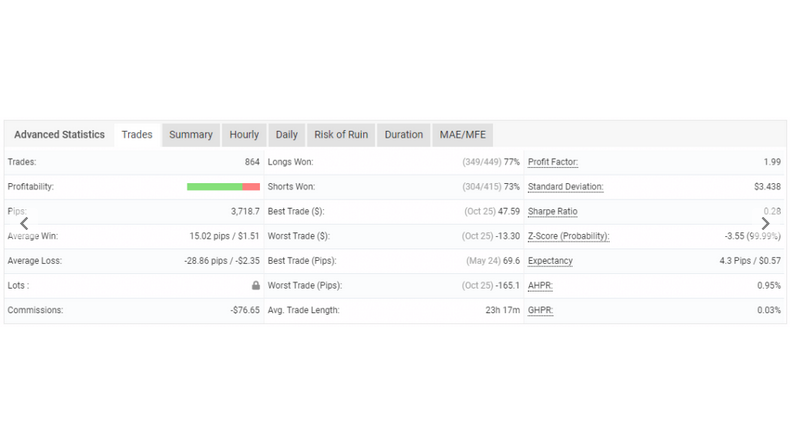
Task: Switch to Risk of Ruin tab
Action: pos(341,135)
